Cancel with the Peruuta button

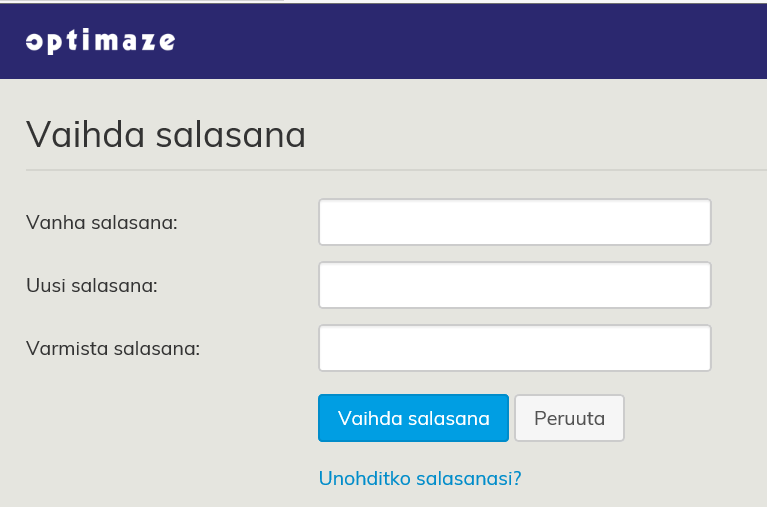(x=569, y=418)
